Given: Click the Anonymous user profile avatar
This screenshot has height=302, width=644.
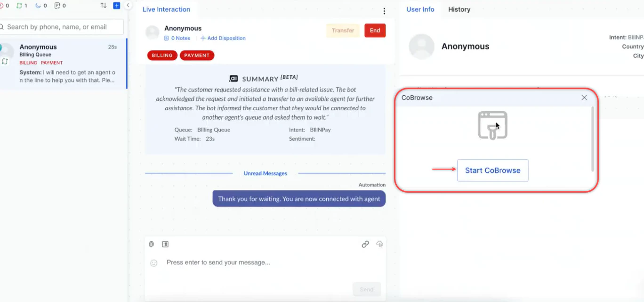Looking at the screenshot, I should pos(421,47).
